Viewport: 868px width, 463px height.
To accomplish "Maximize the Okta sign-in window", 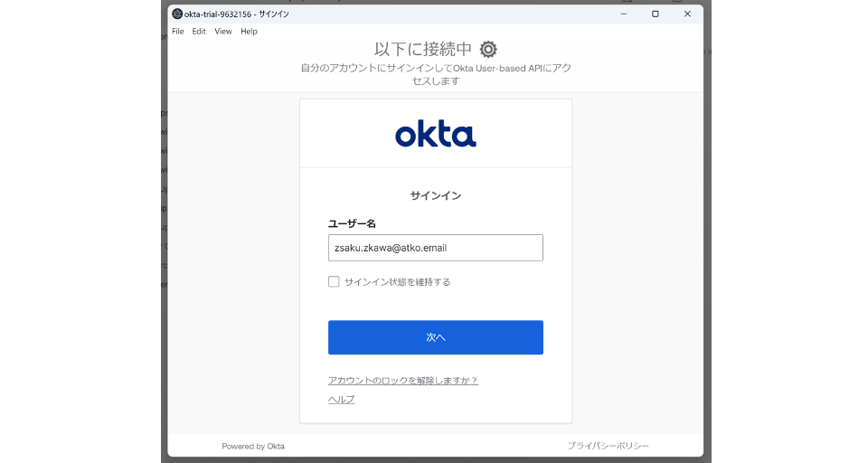I will pyautogui.click(x=655, y=14).
